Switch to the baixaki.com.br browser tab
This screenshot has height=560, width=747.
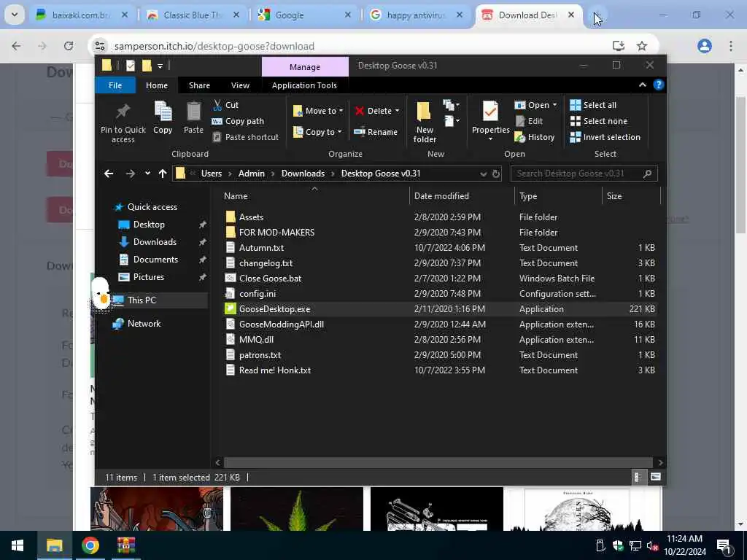(81, 15)
